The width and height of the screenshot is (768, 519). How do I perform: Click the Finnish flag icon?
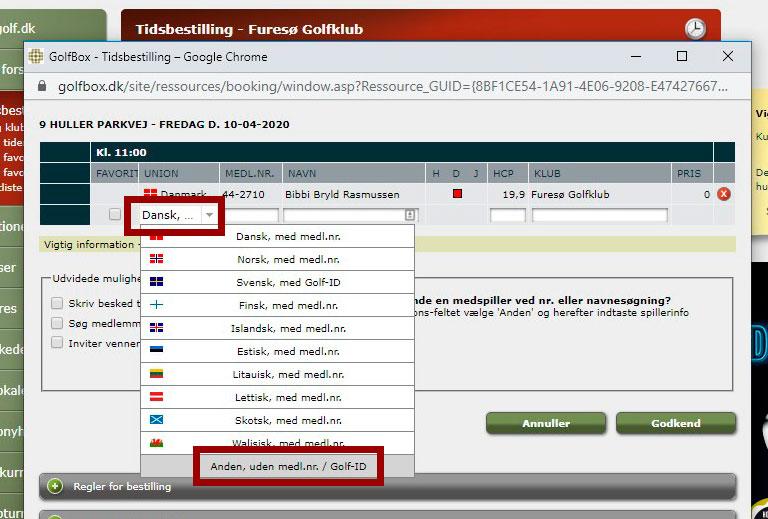156,305
